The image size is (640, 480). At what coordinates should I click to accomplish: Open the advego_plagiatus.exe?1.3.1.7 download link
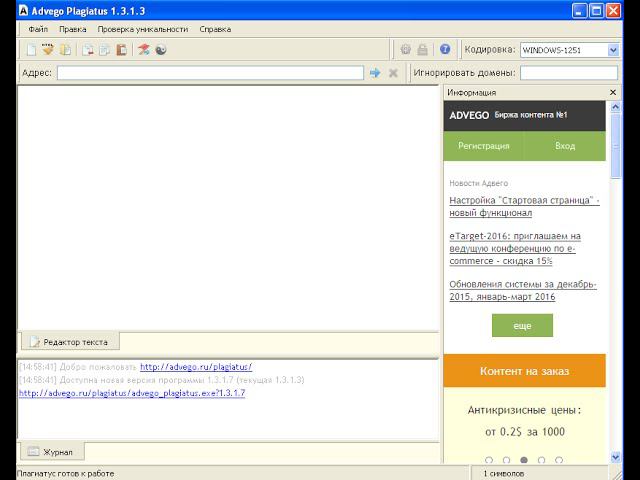[132, 393]
